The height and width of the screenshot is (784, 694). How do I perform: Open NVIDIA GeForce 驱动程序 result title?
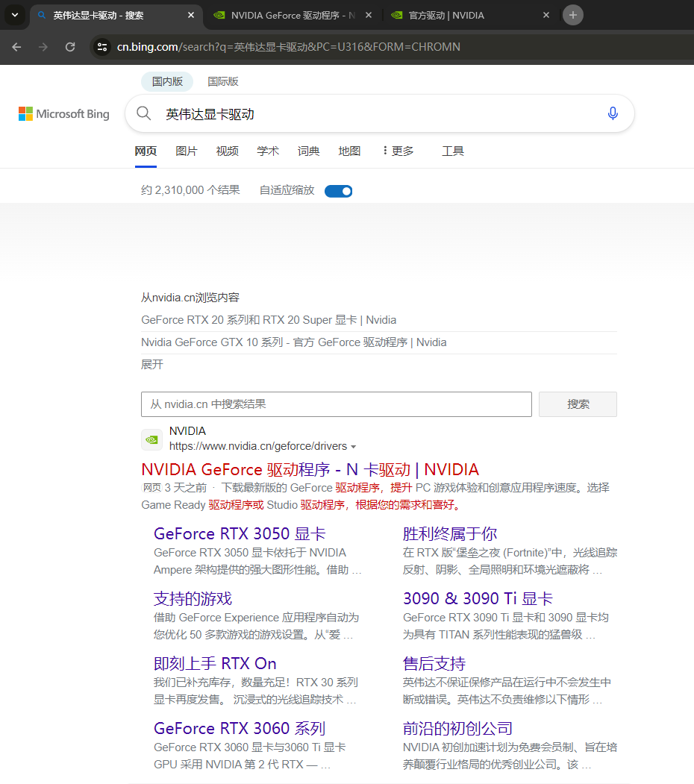click(310, 469)
